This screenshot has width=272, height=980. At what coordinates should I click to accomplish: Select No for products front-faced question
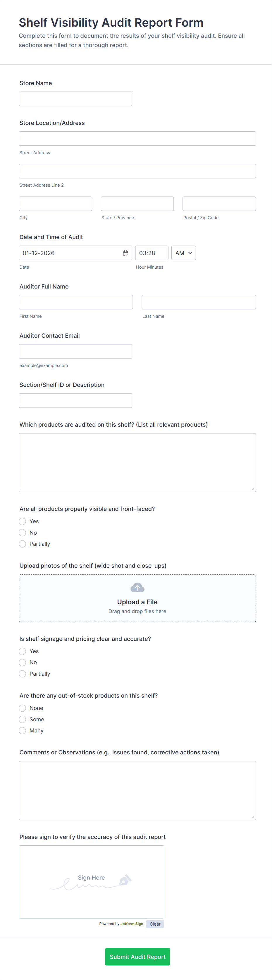click(22, 532)
